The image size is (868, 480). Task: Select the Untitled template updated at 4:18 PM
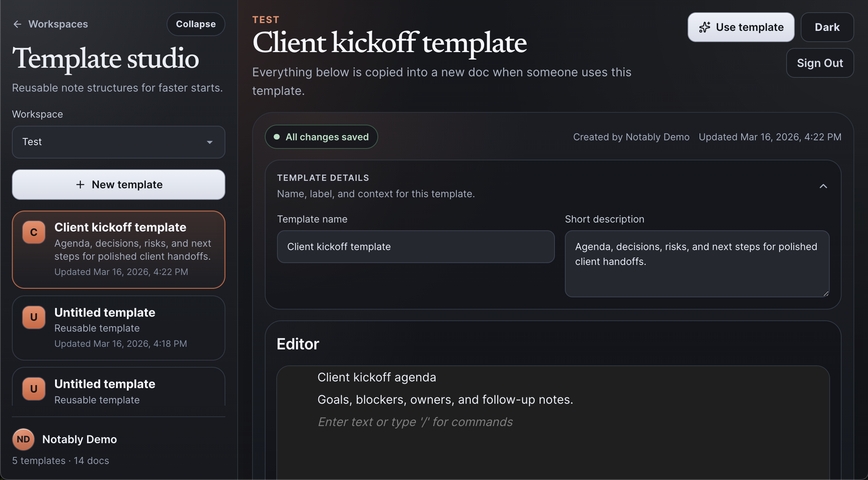[x=118, y=327]
